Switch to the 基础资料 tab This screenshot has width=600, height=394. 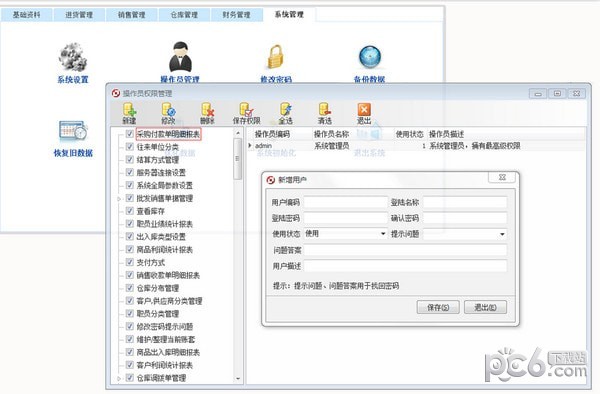[x=26, y=15]
